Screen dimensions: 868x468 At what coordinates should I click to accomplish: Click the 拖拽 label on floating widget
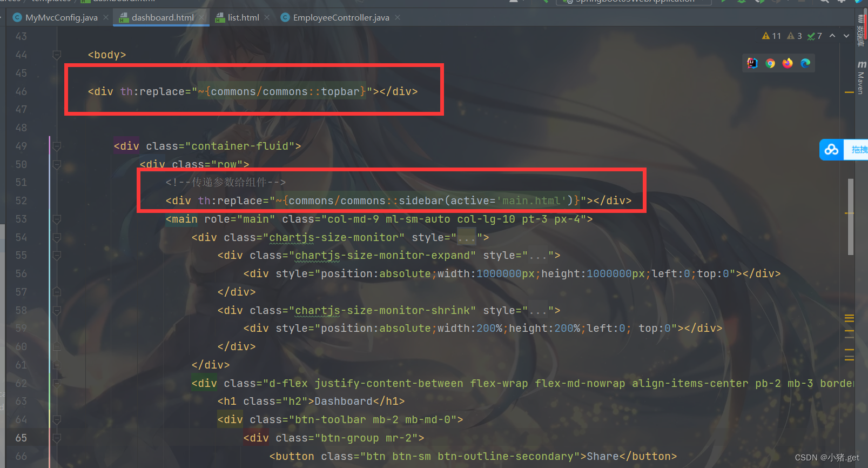coord(859,150)
